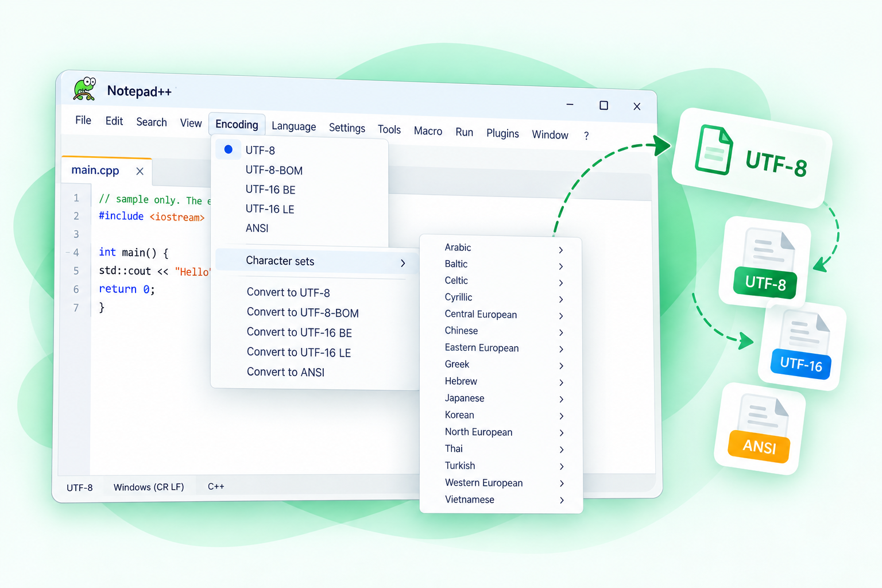Open the Settings menu
882x588 pixels.
(x=347, y=128)
